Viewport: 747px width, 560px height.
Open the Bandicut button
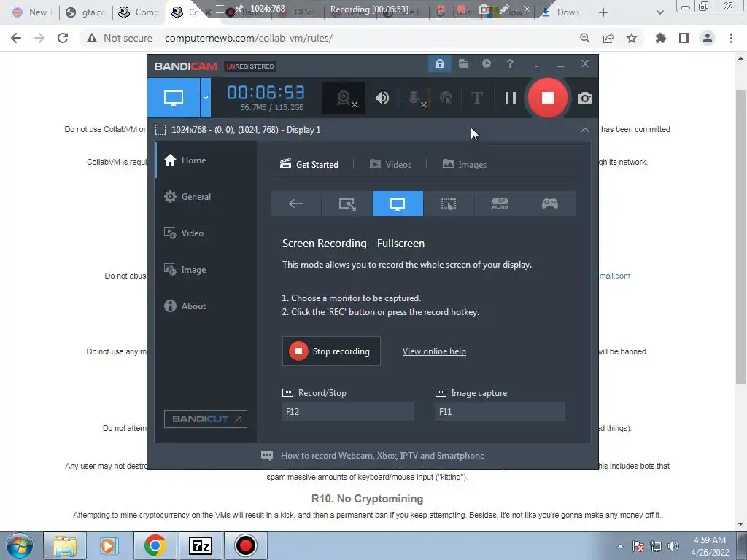[205, 419]
